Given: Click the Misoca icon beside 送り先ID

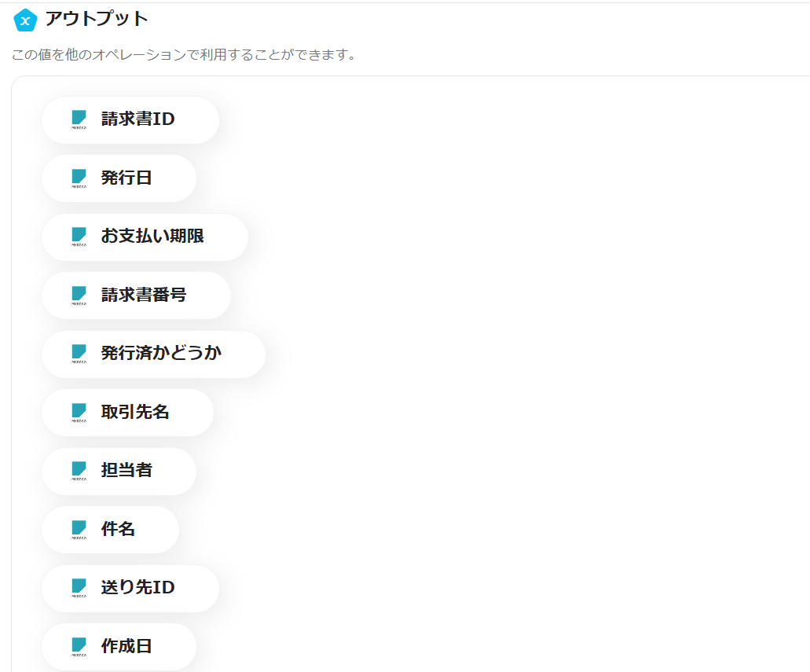Looking at the screenshot, I should (x=79, y=588).
